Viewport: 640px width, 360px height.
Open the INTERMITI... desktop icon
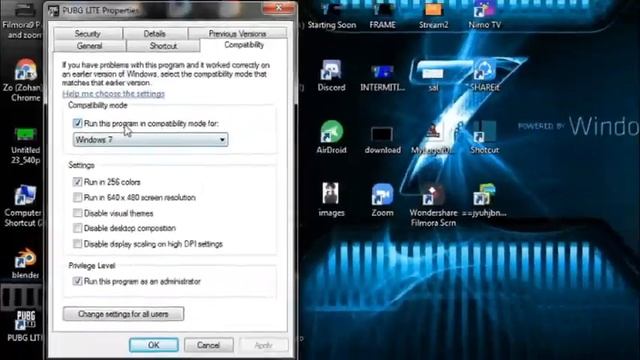pos(382,78)
